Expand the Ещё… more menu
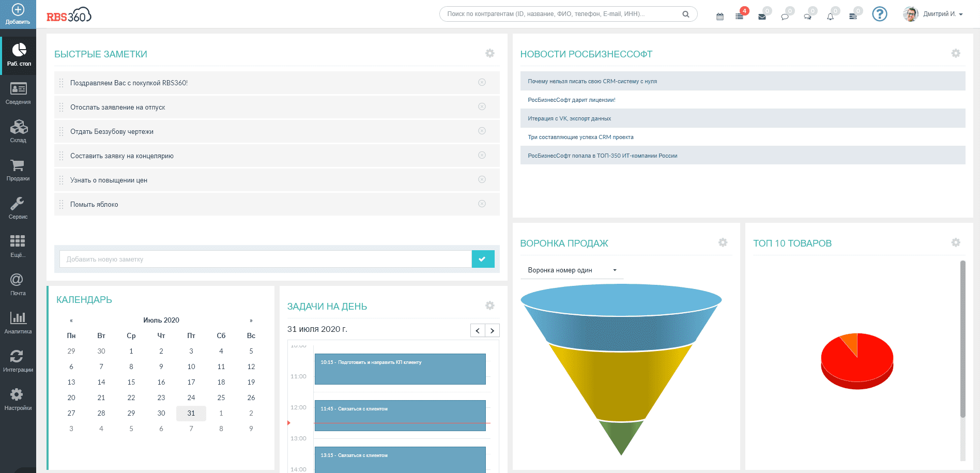This screenshot has height=473, width=980. pos(18,246)
